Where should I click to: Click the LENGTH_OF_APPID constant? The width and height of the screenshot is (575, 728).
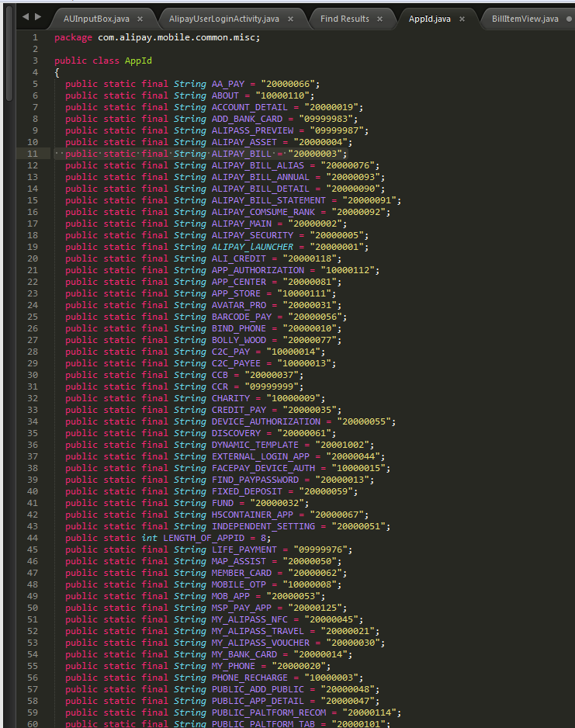204,538
